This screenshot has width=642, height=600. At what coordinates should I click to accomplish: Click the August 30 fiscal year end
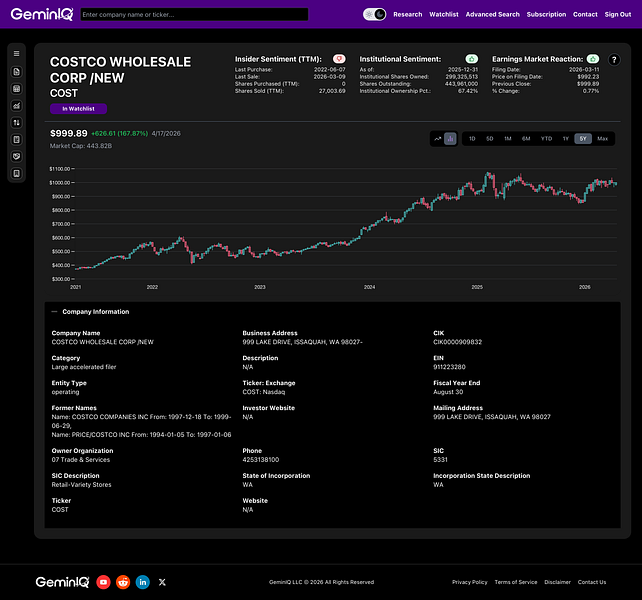[x=448, y=392]
